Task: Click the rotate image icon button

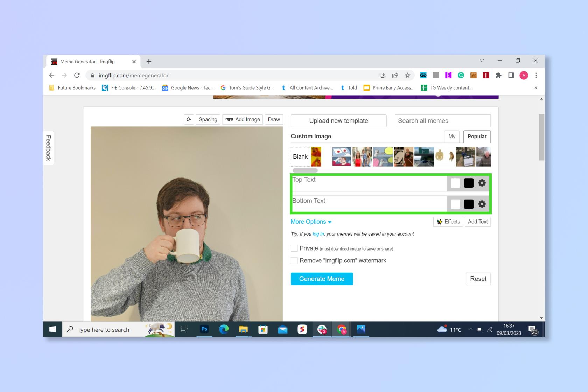Action: pos(189,119)
